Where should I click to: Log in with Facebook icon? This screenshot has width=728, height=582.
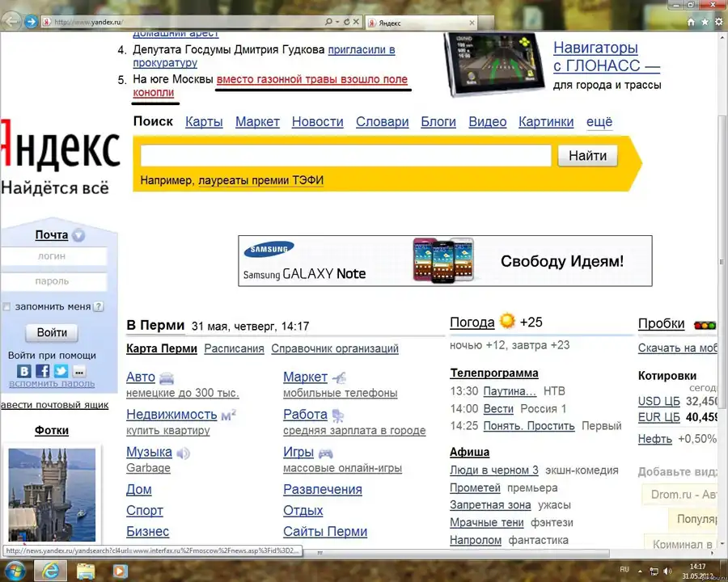tap(42, 371)
